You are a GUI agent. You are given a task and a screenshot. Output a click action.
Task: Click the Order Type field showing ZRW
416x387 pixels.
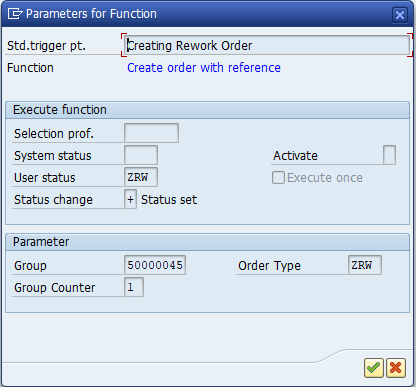tap(365, 265)
